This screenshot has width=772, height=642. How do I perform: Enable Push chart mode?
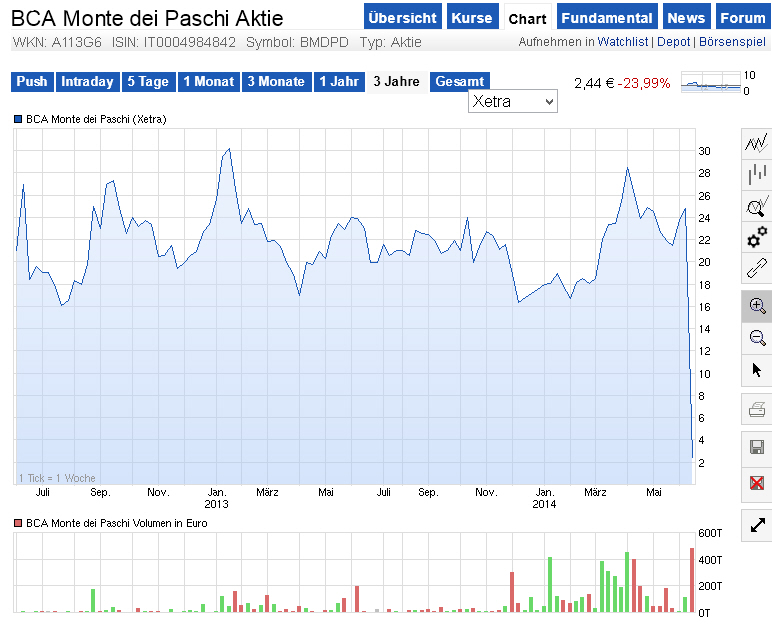tap(32, 82)
